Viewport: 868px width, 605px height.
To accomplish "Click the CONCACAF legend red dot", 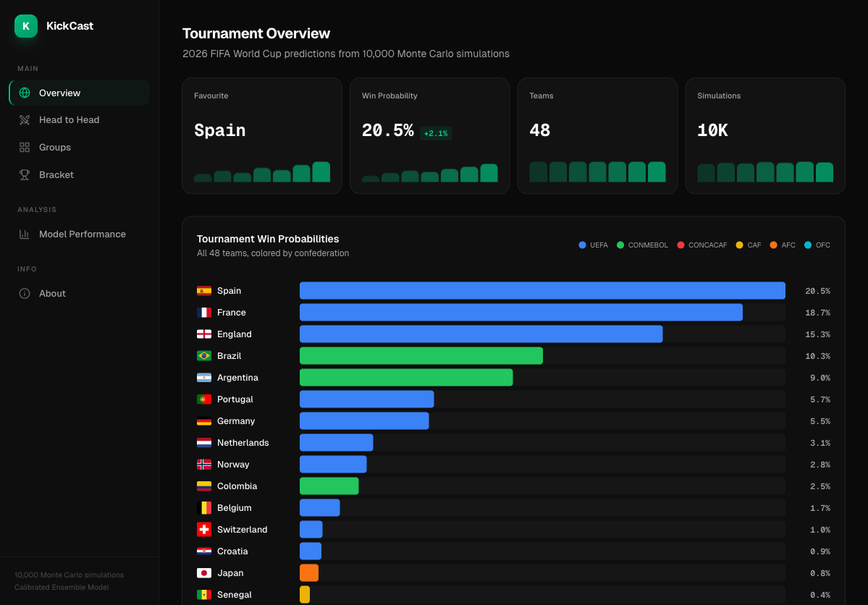I will click(681, 245).
